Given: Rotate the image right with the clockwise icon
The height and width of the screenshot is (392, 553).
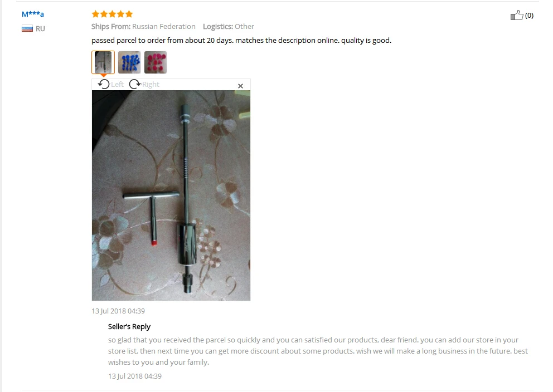Looking at the screenshot, I should 135,84.
